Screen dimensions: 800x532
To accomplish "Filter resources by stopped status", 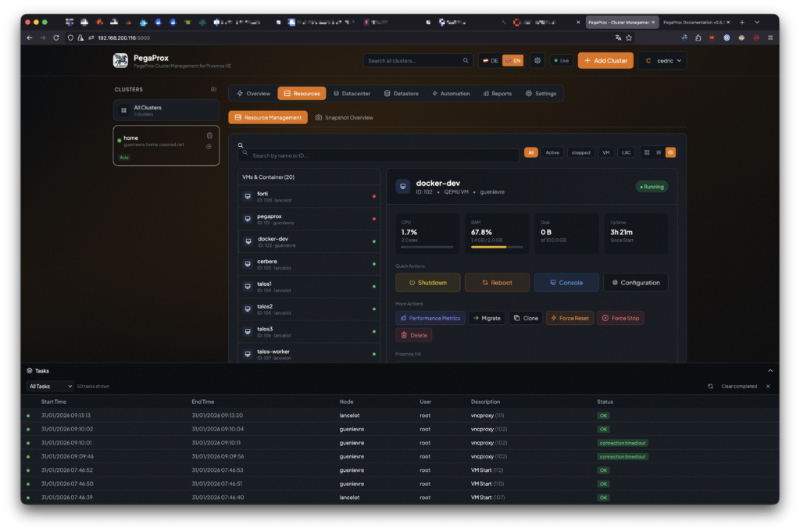I will pos(580,152).
